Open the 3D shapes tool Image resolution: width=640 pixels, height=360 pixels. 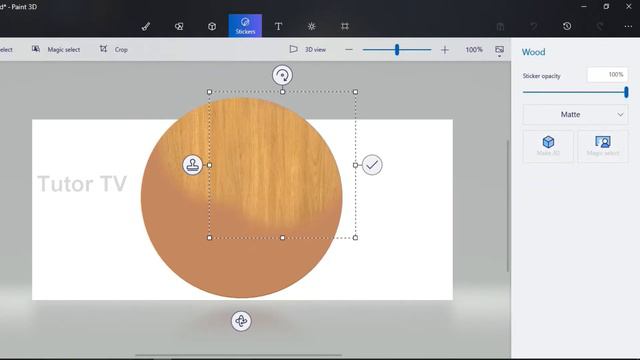(212, 27)
